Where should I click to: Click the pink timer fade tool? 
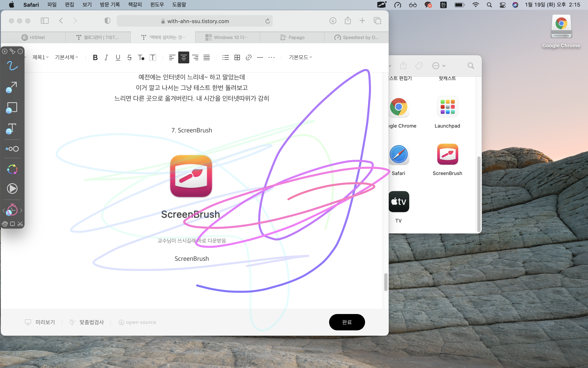[12, 210]
